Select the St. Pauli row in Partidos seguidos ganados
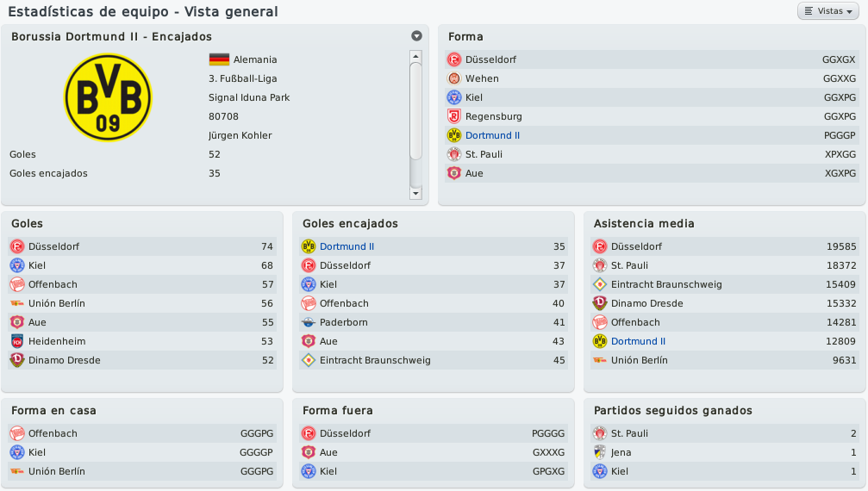Image resolution: width=868 pixels, height=491 pixels. 725,433
